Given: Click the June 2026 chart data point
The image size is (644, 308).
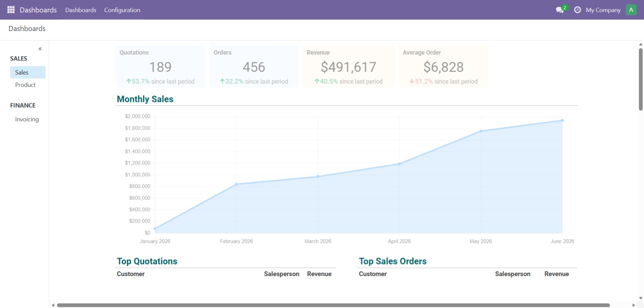Looking at the screenshot, I should (562, 120).
